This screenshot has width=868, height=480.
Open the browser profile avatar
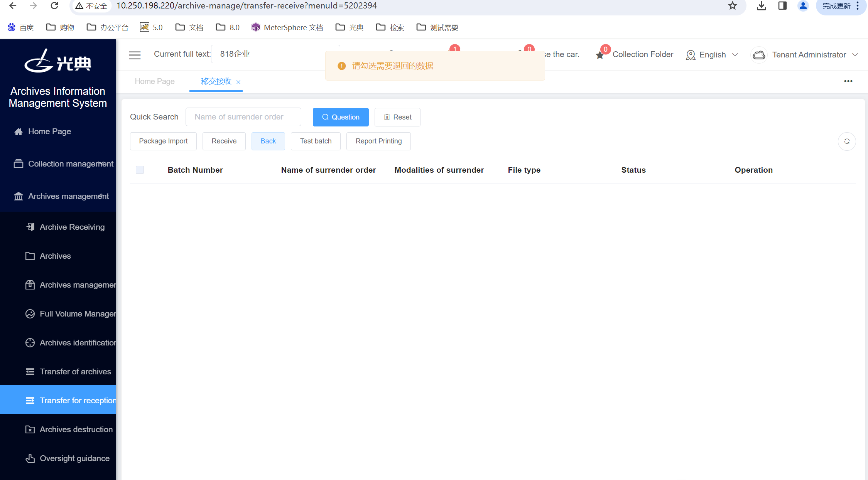pos(803,6)
